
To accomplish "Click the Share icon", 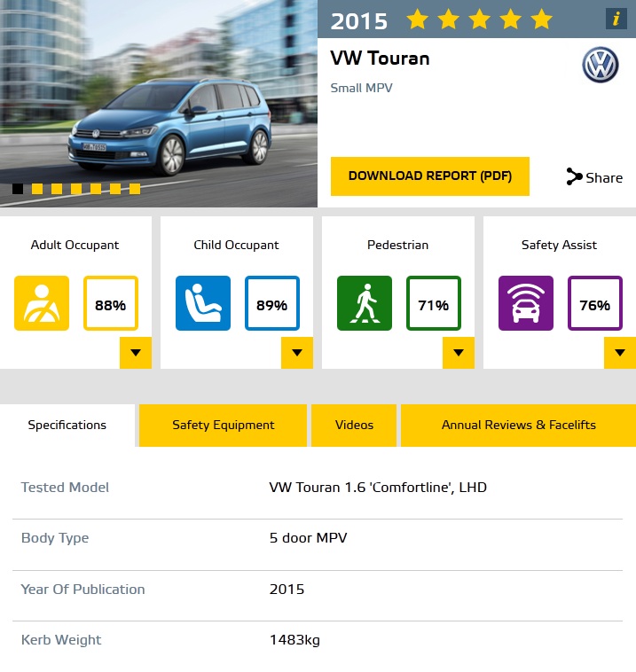I will pos(574,176).
